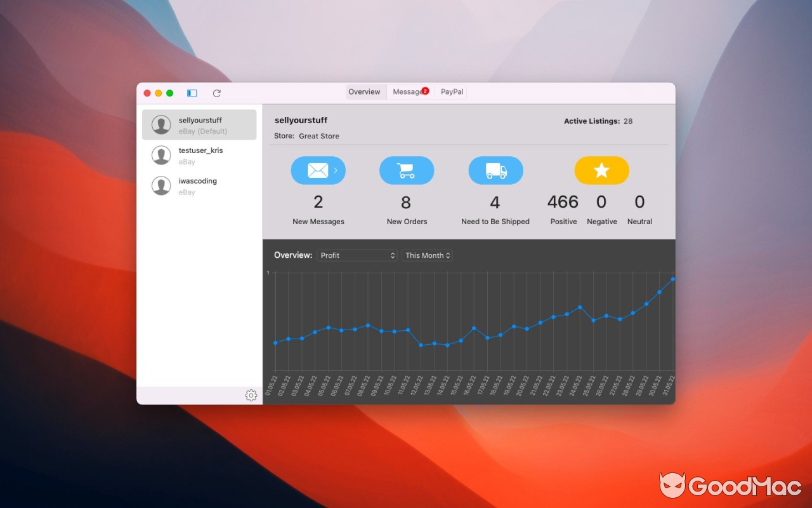Click the Overview tab
The image size is (812, 508).
pyautogui.click(x=365, y=91)
